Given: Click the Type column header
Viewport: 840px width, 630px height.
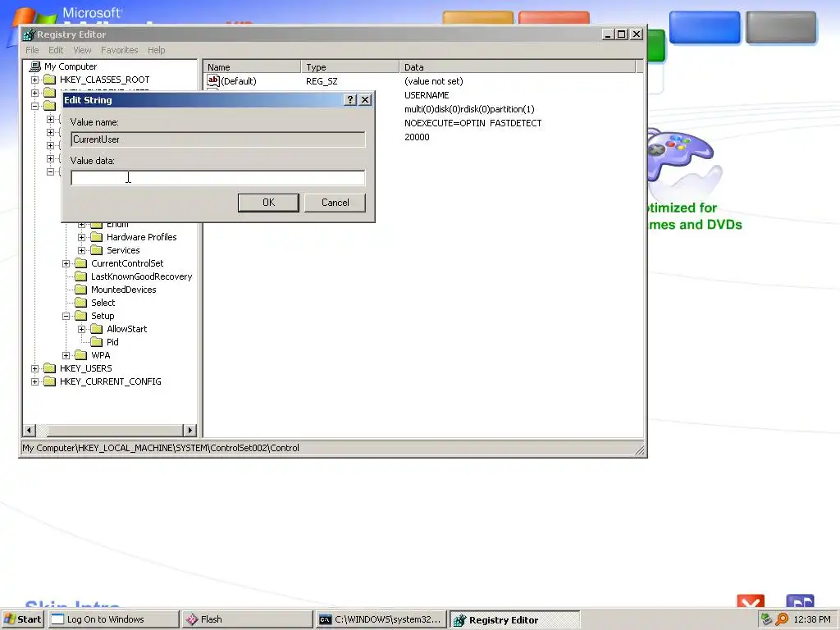Looking at the screenshot, I should coord(349,67).
